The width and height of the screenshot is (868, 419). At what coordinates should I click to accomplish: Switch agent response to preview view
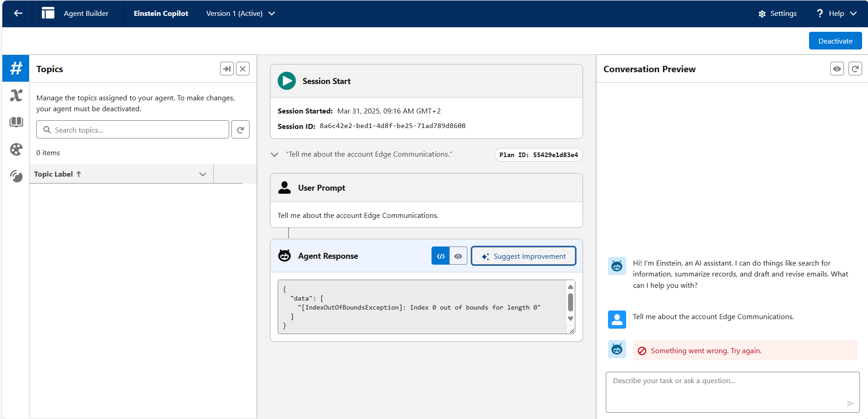coord(458,256)
